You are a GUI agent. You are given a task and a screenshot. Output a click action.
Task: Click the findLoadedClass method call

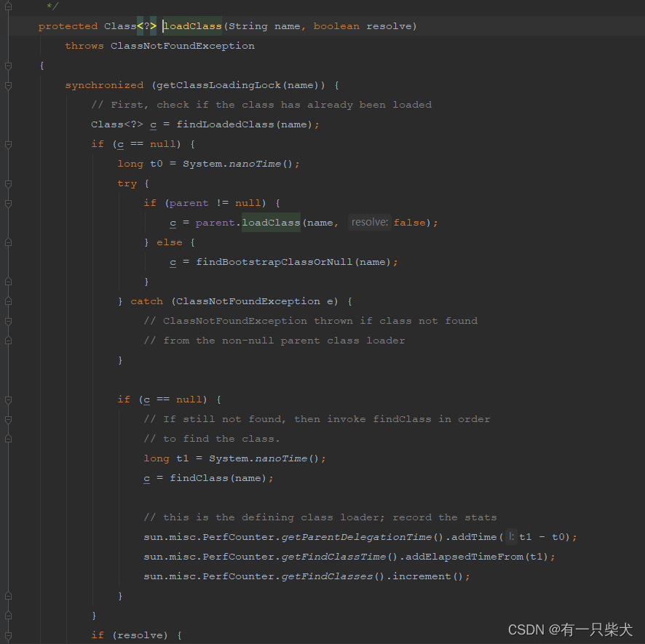point(225,124)
